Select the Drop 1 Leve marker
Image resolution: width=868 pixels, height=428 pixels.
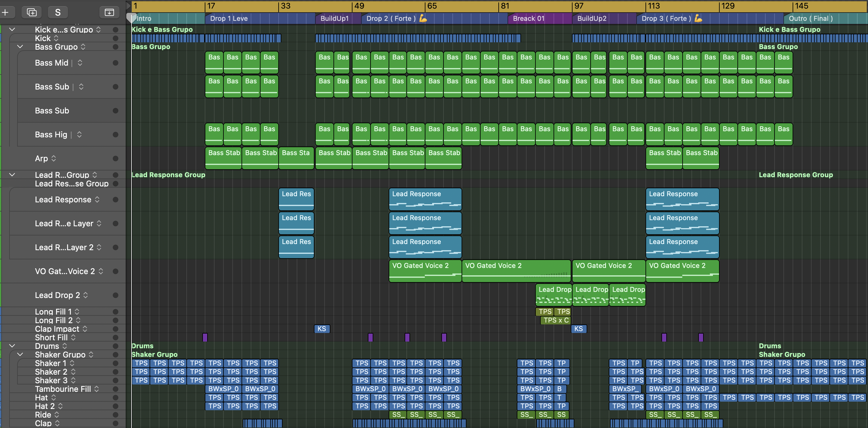click(x=260, y=18)
